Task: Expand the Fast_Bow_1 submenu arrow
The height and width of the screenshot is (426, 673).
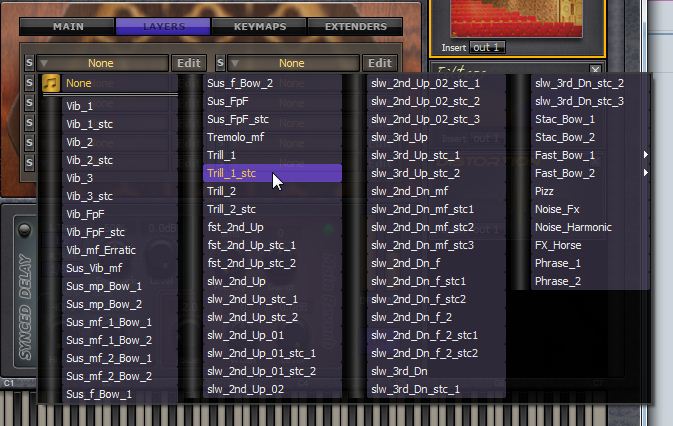Action: pos(645,155)
